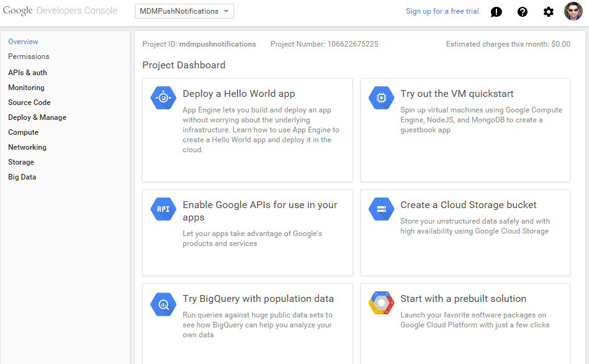This screenshot has height=364, width=589.
Task: Click the Google Developers Console logo
Action: click(x=60, y=11)
